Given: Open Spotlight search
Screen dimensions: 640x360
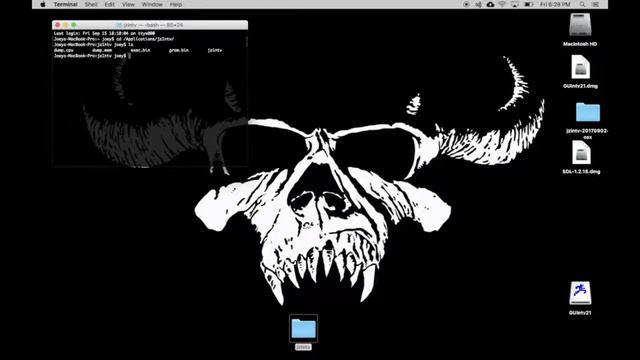Looking at the screenshot, I should point(582,4).
